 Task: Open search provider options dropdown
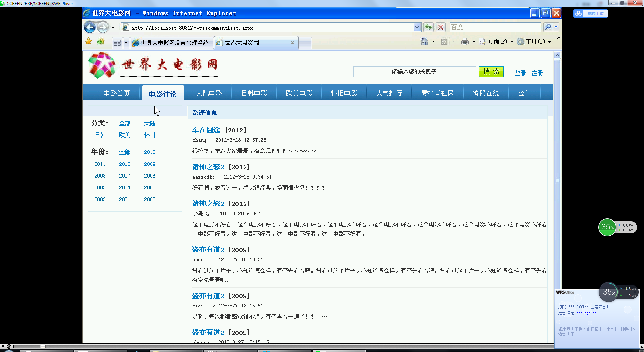point(556,27)
